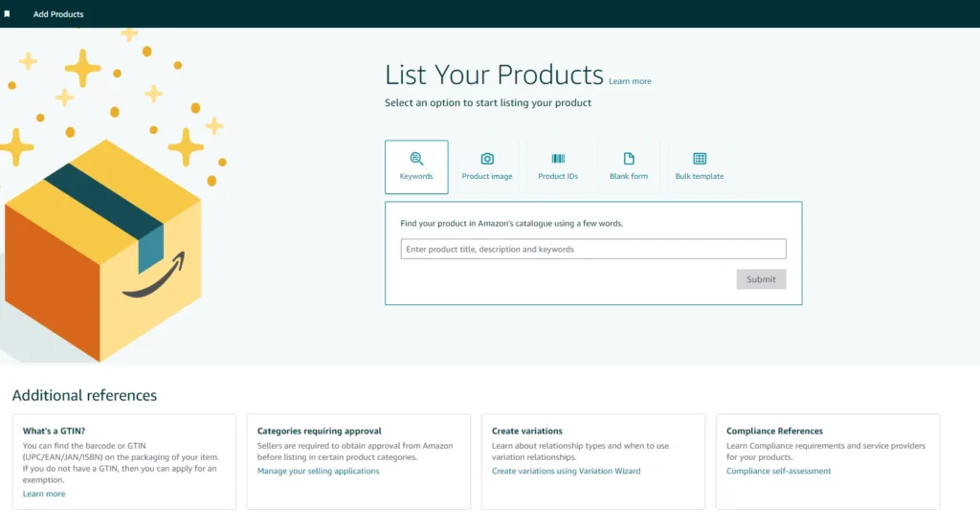Screen dimensions: 980x530
Task: Click the Product image camera icon
Action: pos(487,159)
